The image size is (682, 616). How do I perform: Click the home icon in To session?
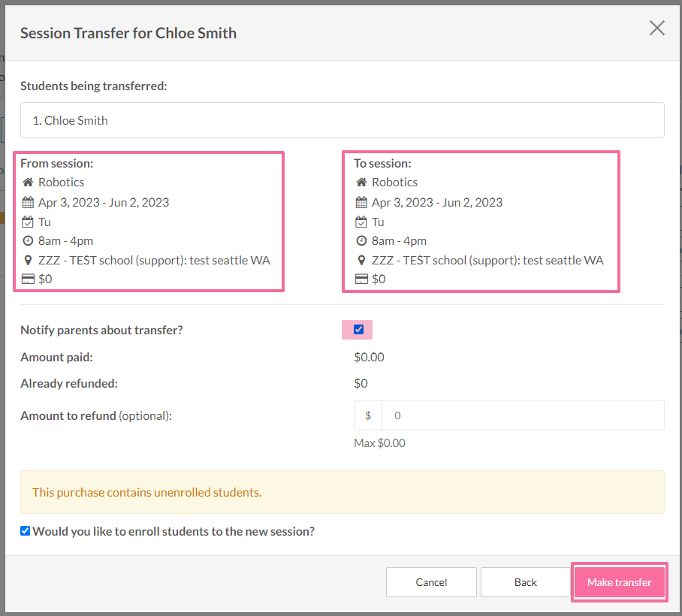point(361,182)
